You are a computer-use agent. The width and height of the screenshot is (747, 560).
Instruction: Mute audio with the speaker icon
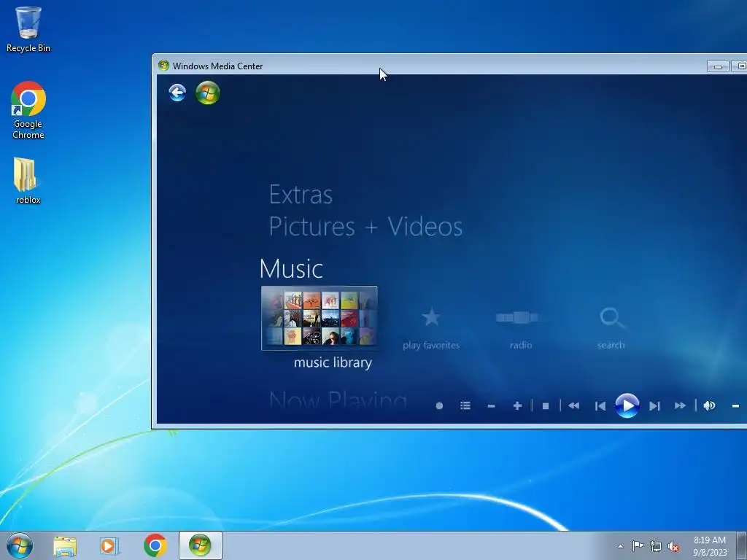click(x=709, y=405)
